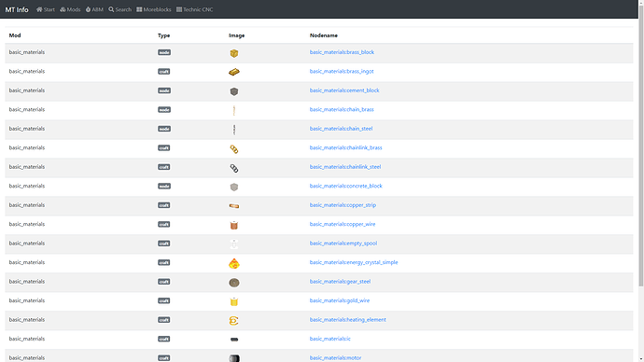Click the steel gear item image
The height and width of the screenshot is (362, 644).
pyautogui.click(x=233, y=283)
